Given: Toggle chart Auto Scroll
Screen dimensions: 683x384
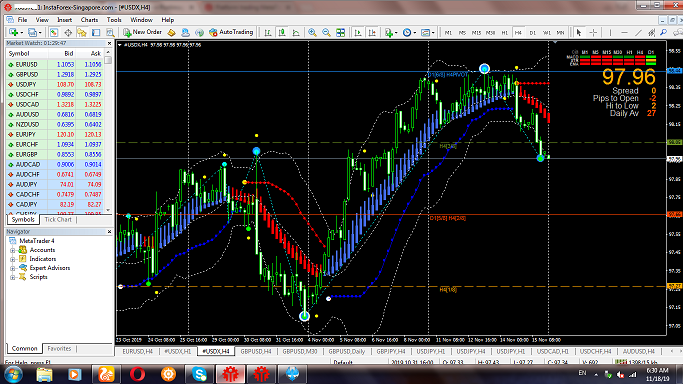Looking at the screenshot, I should (358, 33).
